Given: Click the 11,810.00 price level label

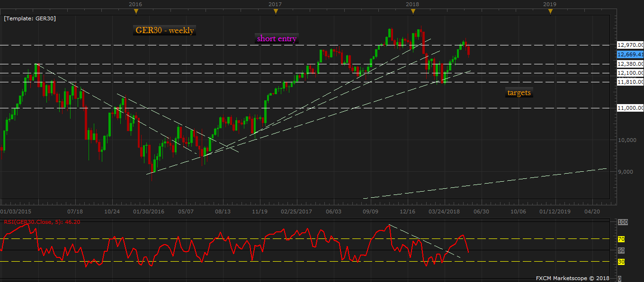Looking at the screenshot, I should tap(630, 82).
